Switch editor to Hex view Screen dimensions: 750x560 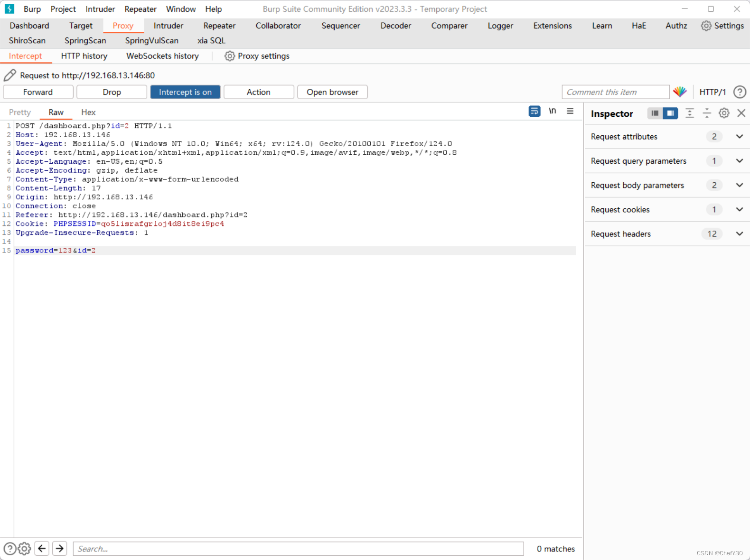88,112
